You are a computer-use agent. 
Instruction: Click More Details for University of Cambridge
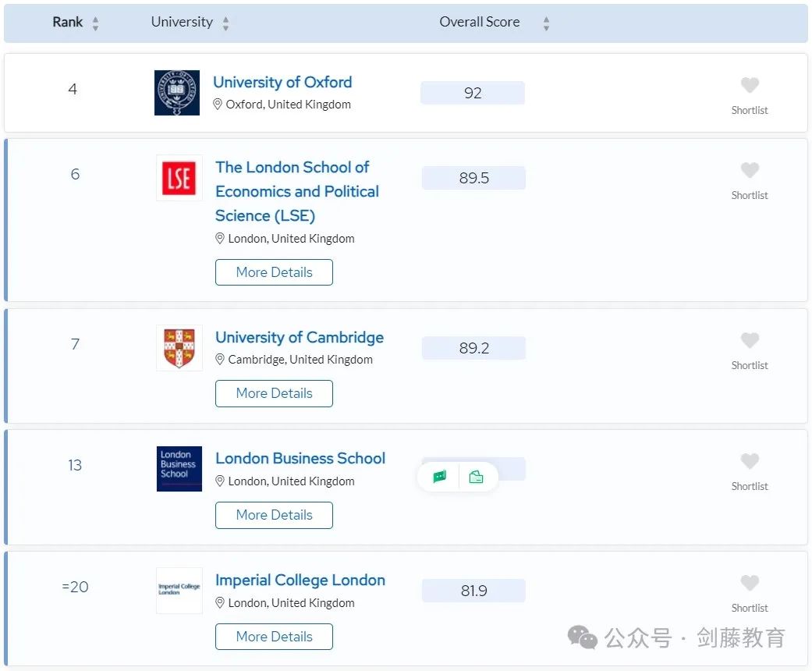point(274,393)
